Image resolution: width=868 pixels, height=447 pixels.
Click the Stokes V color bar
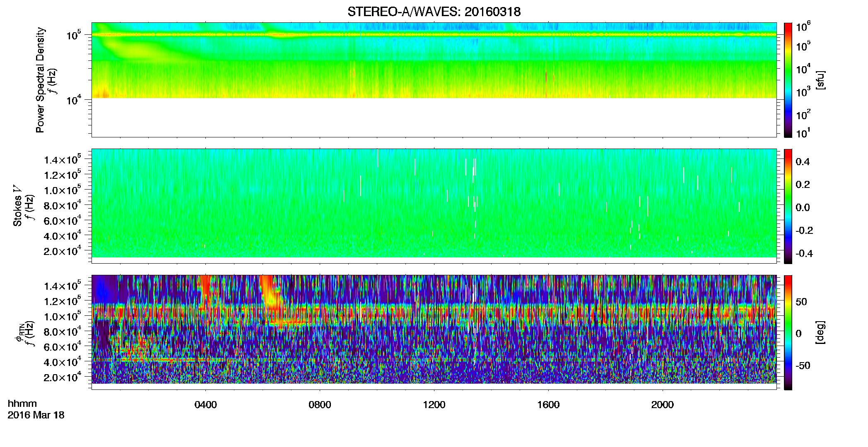788,206
